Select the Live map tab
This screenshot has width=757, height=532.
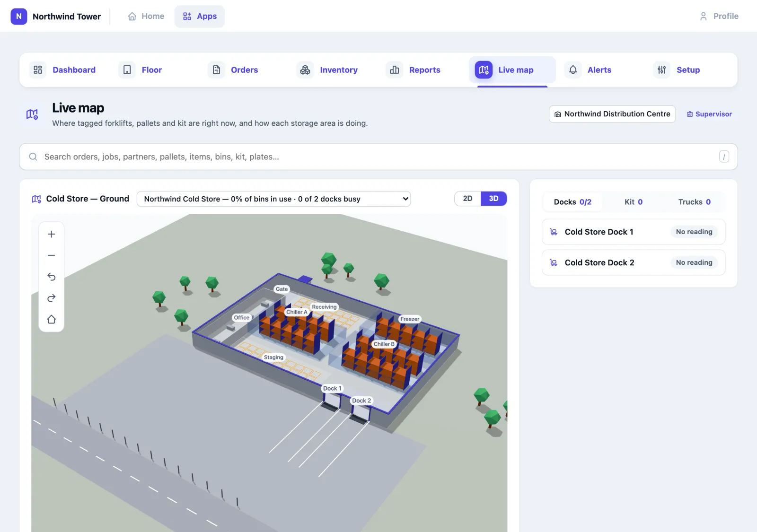(x=512, y=70)
